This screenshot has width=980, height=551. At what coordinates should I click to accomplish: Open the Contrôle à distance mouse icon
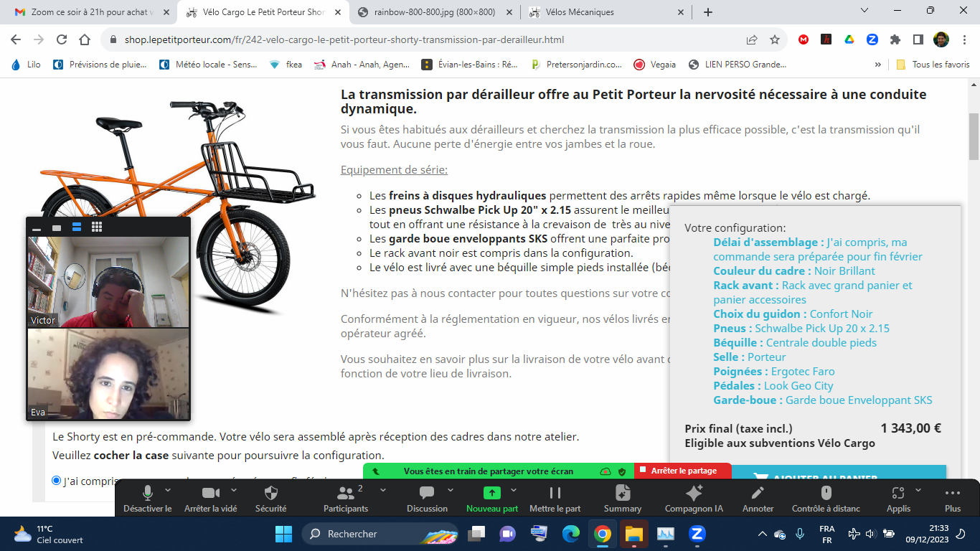pos(826,494)
